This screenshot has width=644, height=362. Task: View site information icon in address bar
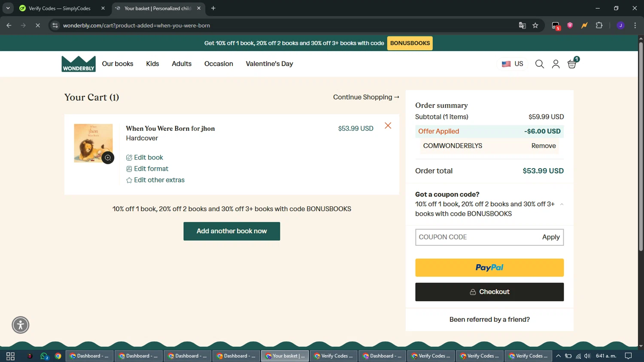[x=55, y=25]
